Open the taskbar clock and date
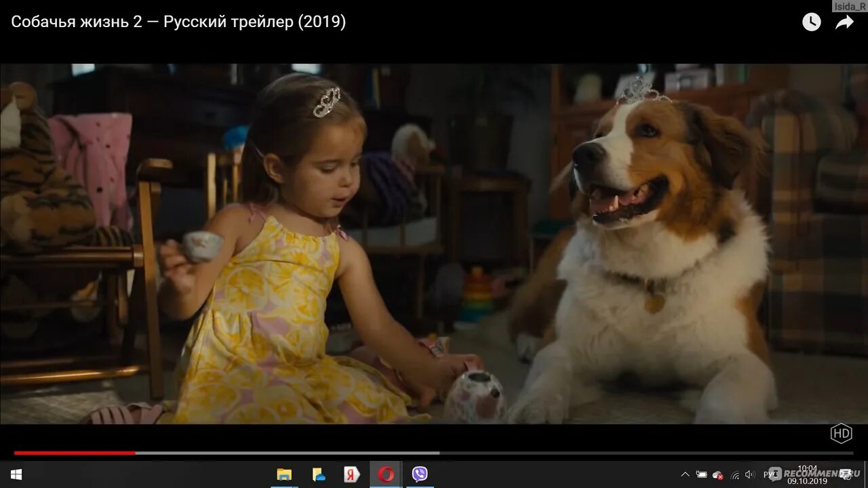The image size is (868, 488). tap(807, 474)
